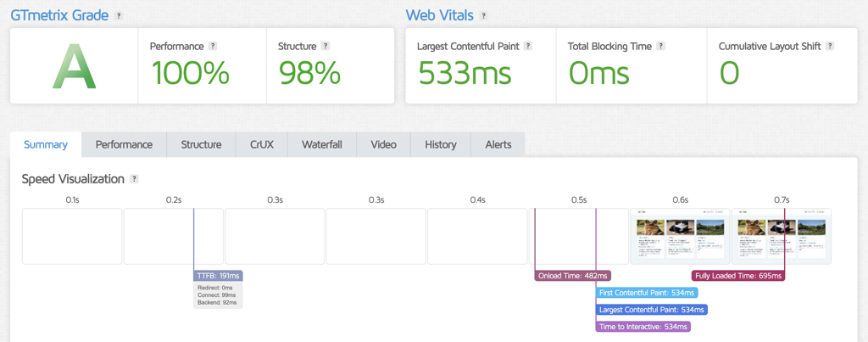Click First Contentful Paint: 534ms label

click(647, 293)
